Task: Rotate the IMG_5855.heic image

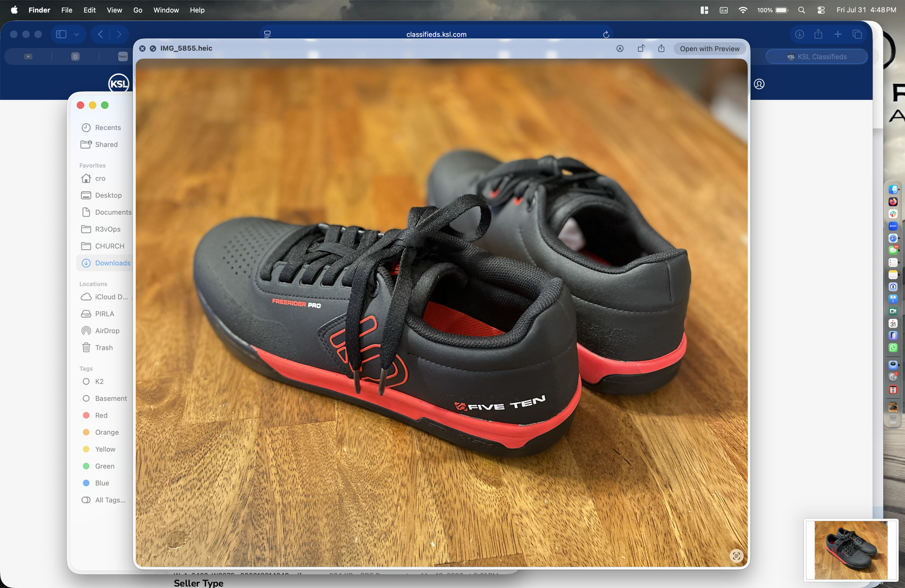Action: 641,49
